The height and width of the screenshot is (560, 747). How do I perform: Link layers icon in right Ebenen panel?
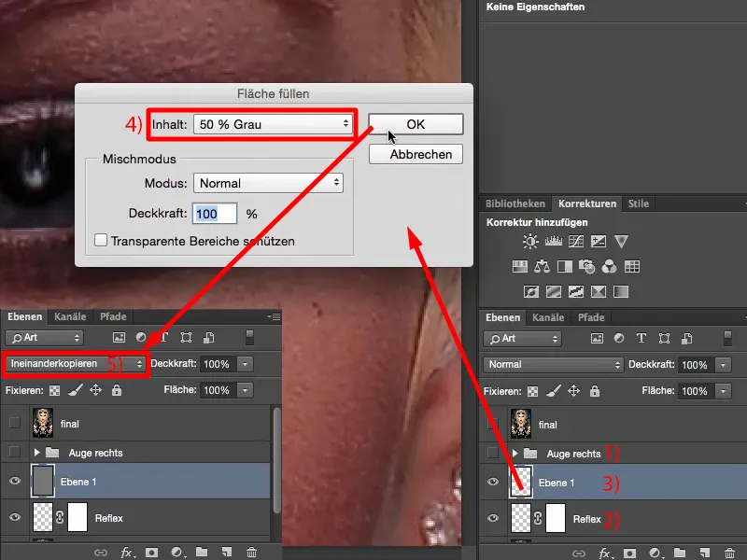578,553
